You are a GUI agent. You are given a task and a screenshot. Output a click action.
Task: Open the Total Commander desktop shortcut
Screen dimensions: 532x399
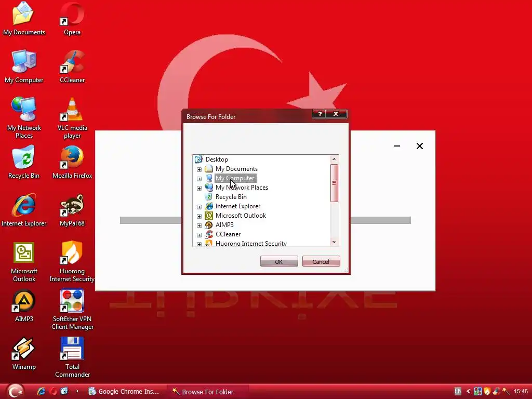72,357
